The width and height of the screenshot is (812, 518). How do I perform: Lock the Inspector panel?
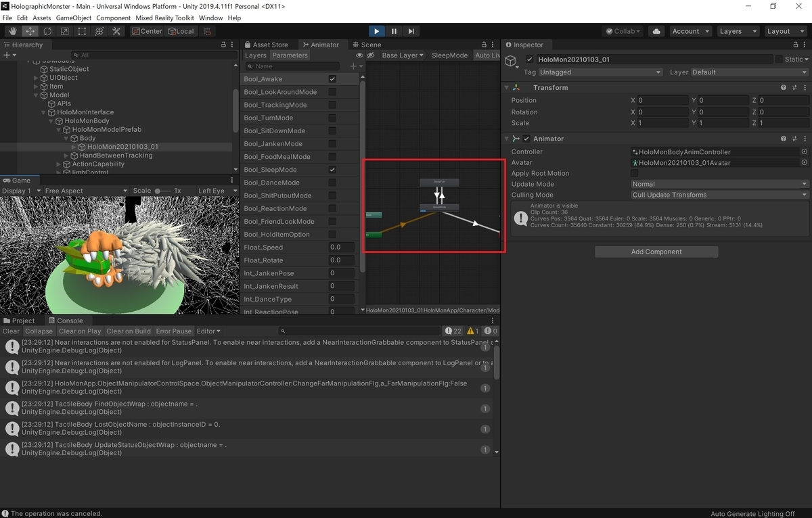795,45
